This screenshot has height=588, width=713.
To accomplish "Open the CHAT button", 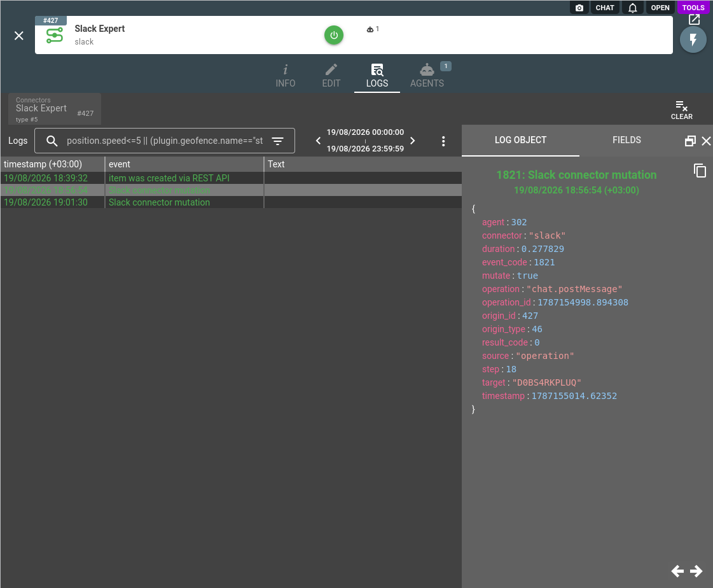I will (x=605, y=8).
